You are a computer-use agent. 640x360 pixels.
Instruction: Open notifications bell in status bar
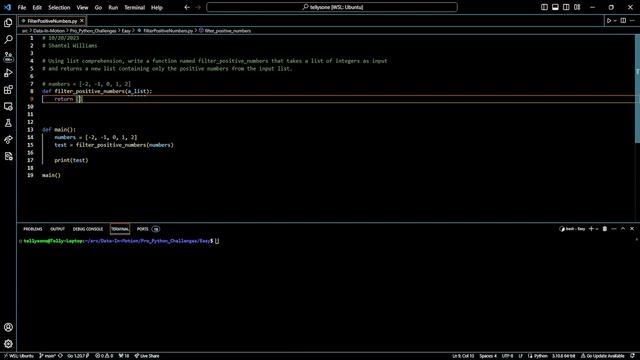[632, 356]
